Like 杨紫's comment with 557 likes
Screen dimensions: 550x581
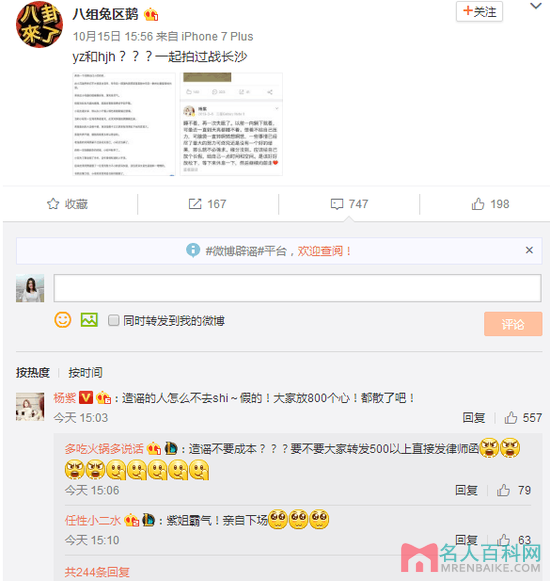point(511,418)
